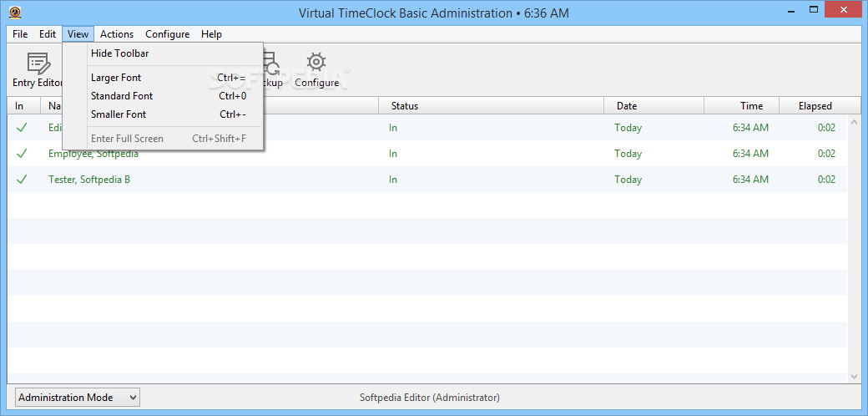Open the Edit menu
Screen dimensions: 868x416
(48, 33)
